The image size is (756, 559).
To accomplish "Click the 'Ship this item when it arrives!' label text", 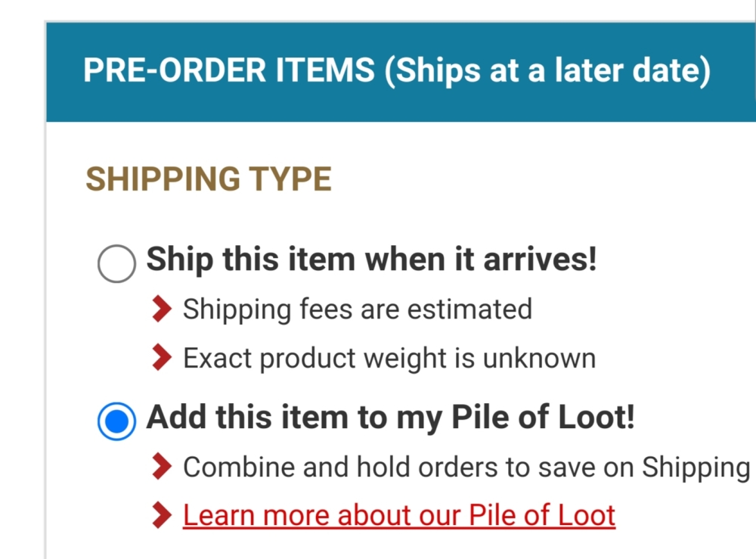I will [371, 260].
